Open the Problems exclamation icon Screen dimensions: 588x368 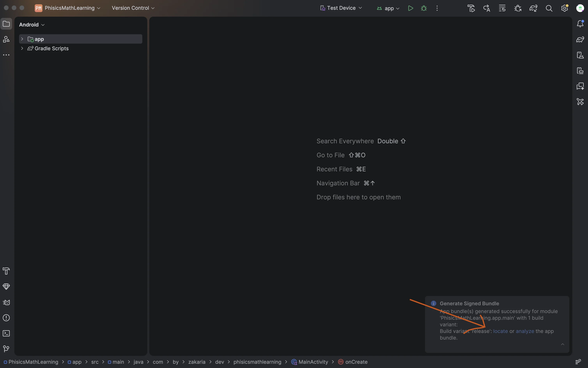(6, 318)
